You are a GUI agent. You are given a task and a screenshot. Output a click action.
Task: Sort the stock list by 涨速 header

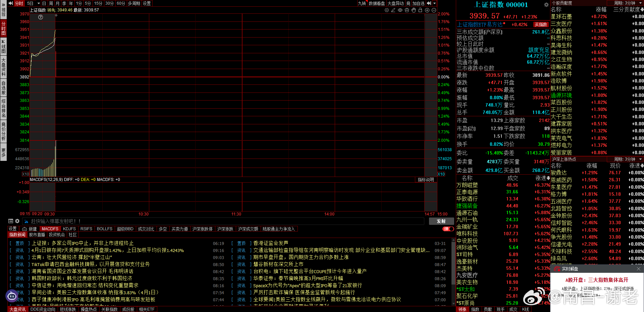(543, 178)
